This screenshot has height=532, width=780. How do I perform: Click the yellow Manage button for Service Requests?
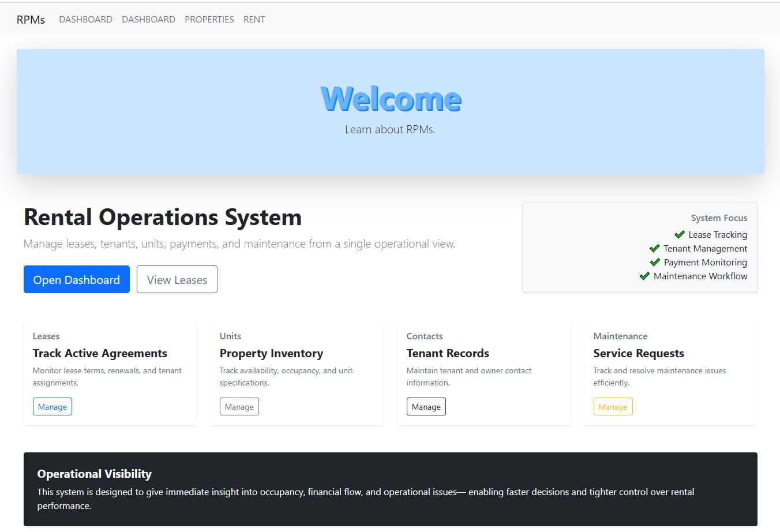coord(613,406)
